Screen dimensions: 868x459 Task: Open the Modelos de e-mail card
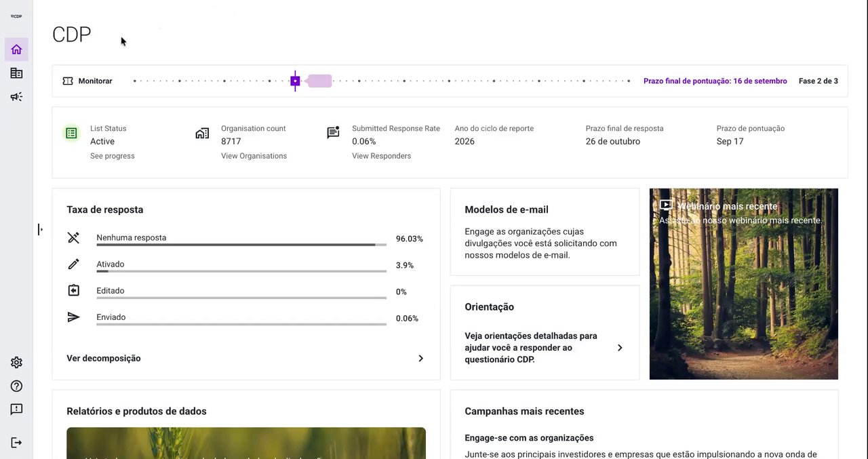(545, 232)
